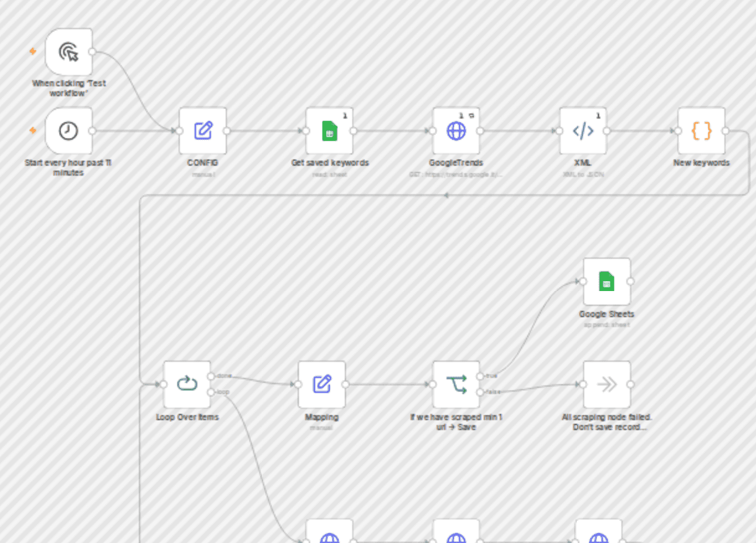
Task: Click the 'append: sheet' subtitle under Google Sheets
Action: [x=607, y=325]
